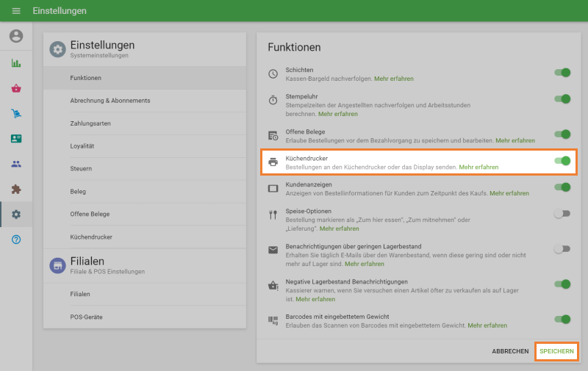Select POS-Geräte in the settings list

[86, 317]
